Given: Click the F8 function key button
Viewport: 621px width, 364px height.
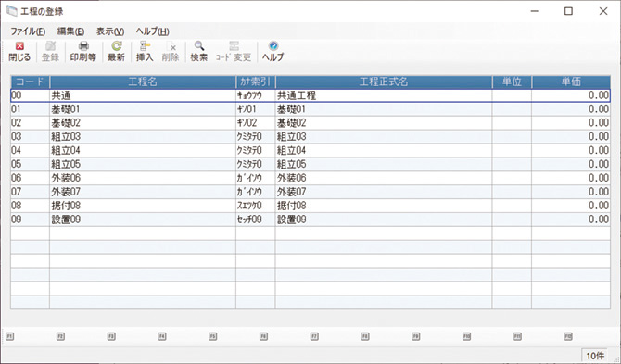Looking at the screenshot, I should coord(365,337).
